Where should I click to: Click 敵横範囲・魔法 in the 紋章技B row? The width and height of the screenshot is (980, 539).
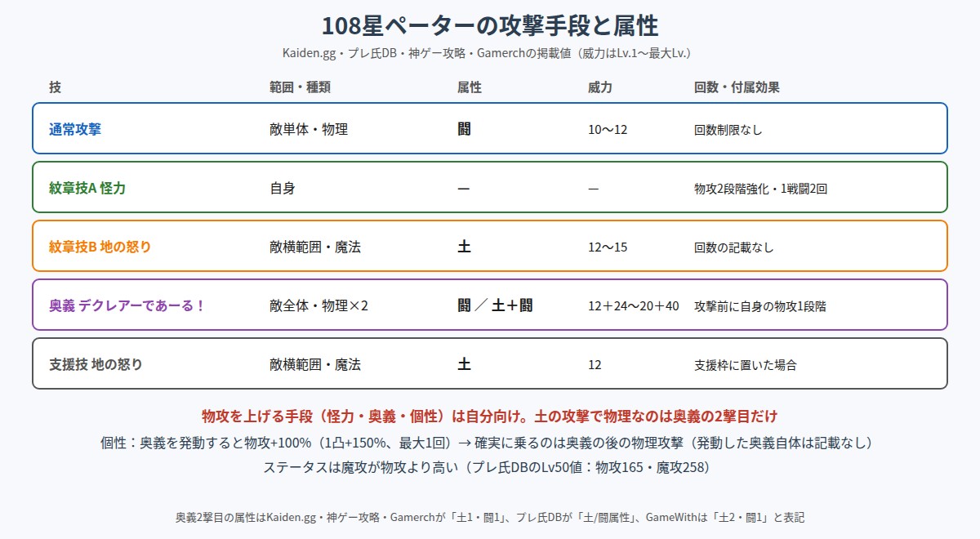tap(315, 247)
